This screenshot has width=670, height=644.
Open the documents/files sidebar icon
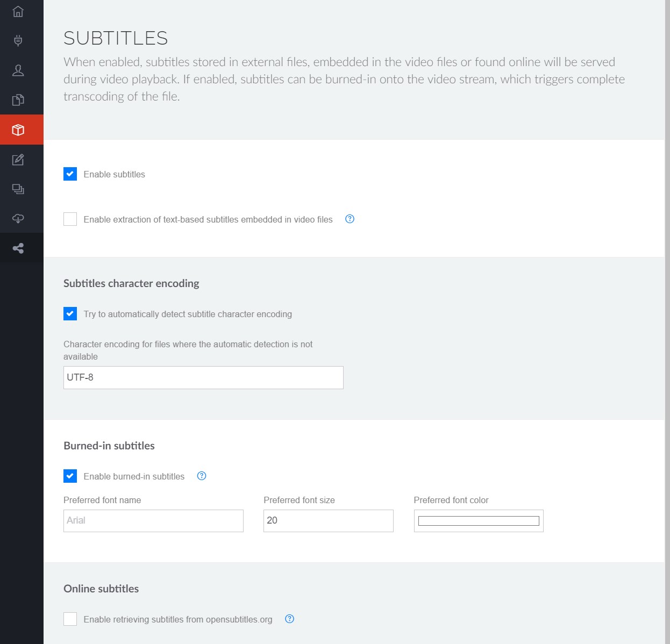click(18, 100)
